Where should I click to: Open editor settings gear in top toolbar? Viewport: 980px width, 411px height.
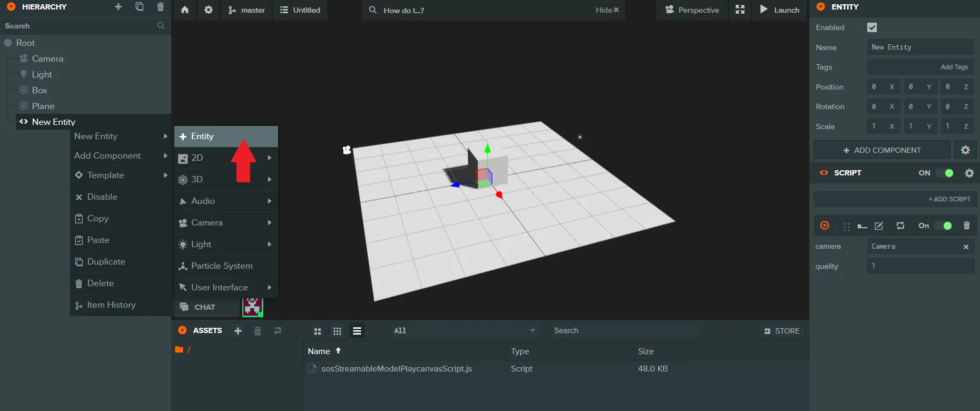tap(209, 10)
